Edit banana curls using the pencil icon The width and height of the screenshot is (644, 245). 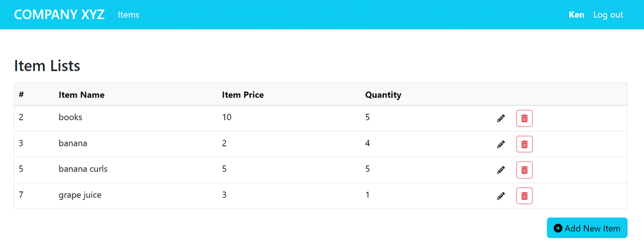[501, 170]
